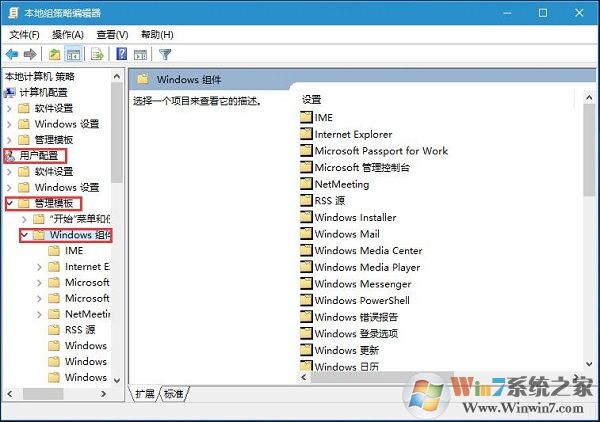Click tree pane horizontal scroll-left arrow

(x=10, y=394)
